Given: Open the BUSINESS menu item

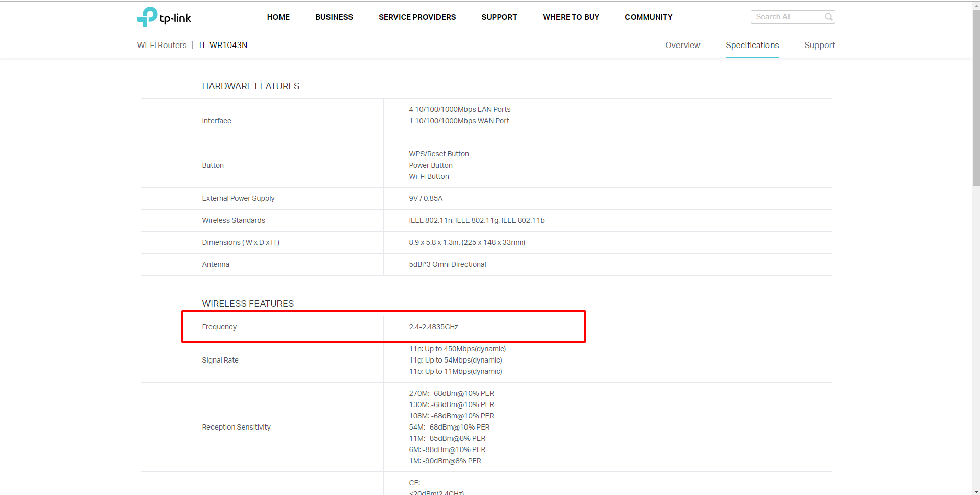Looking at the screenshot, I should (x=334, y=17).
